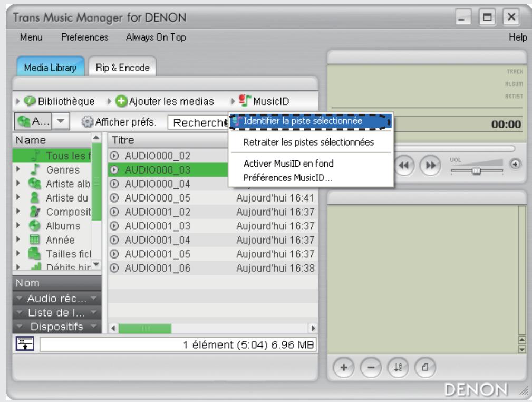Choose Activer MusiID en fond
This screenshot has width=532, height=402.
point(288,164)
